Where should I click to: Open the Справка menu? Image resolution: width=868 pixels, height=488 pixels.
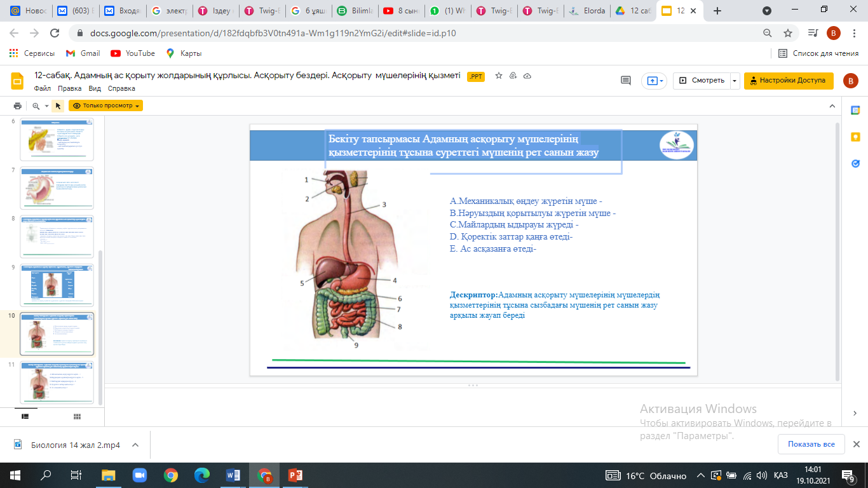121,89
